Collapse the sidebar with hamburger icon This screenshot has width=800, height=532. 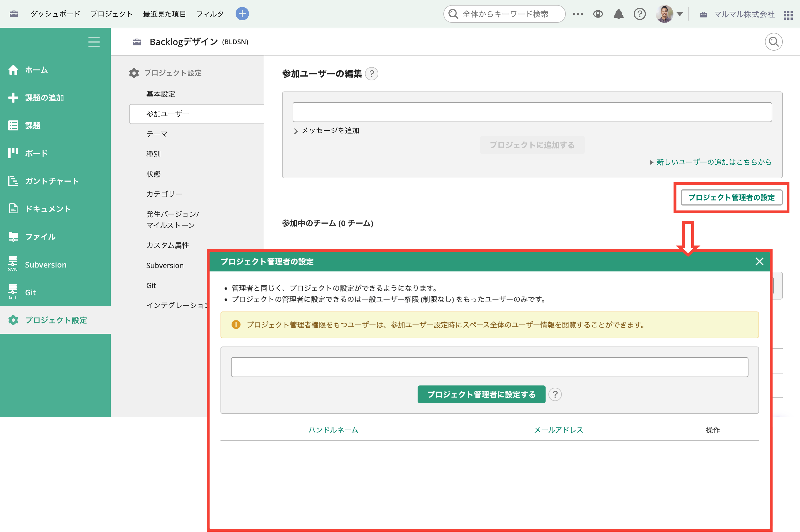(94, 42)
